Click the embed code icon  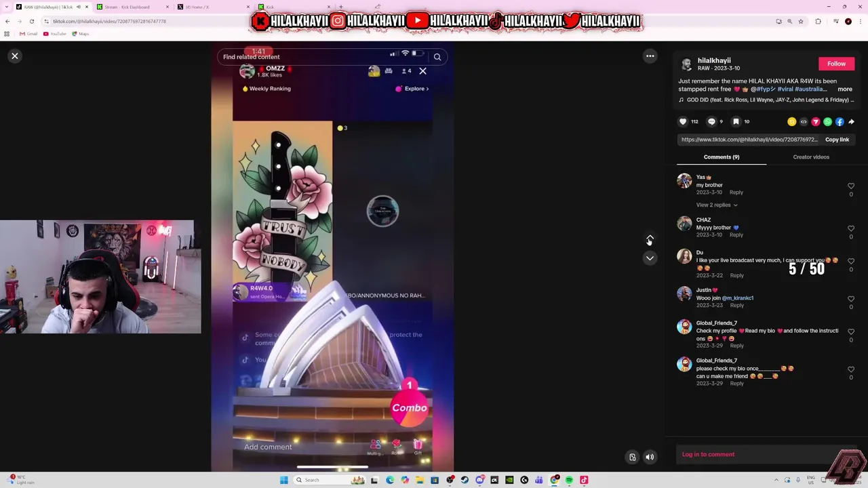tap(804, 122)
